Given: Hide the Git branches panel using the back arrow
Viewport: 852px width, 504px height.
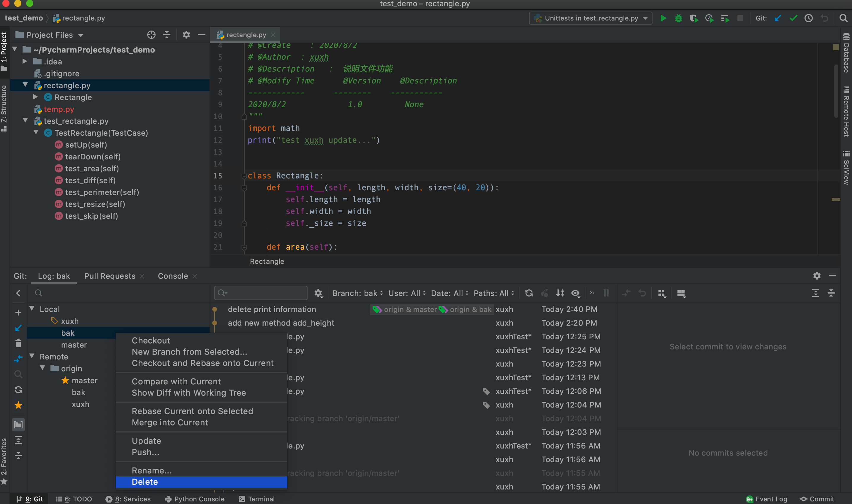Looking at the screenshot, I should pos(18,293).
